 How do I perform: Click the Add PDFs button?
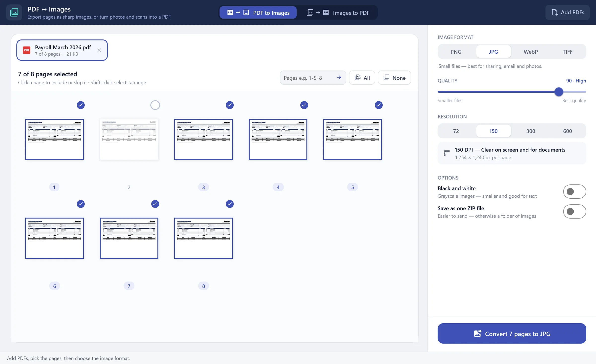[567, 12]
